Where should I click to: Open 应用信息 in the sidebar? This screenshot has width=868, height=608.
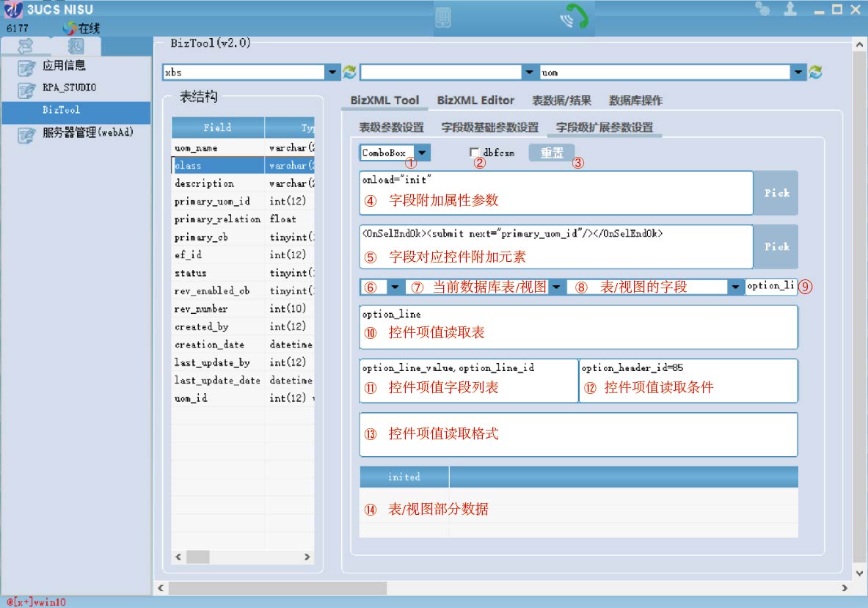click(x=65, y=65)
